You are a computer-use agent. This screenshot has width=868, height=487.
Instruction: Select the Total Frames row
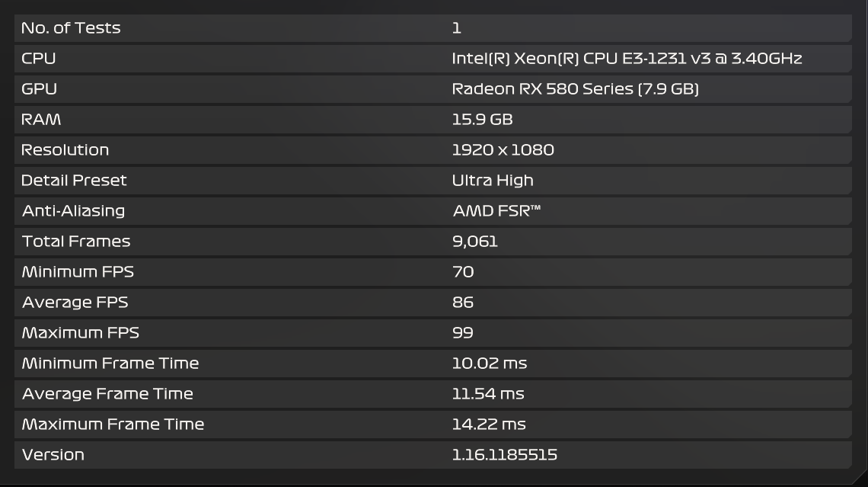pyautogui.click(x=433, y=242)
